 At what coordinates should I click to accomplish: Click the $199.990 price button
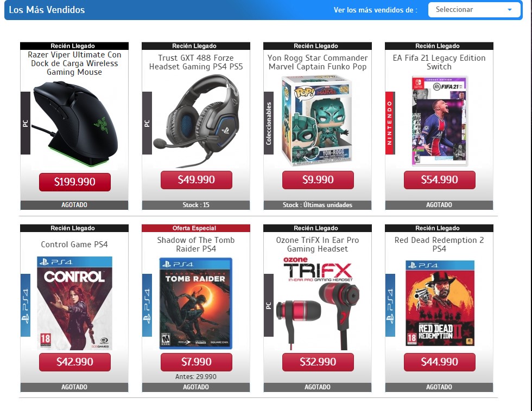(x=75, y=182)
